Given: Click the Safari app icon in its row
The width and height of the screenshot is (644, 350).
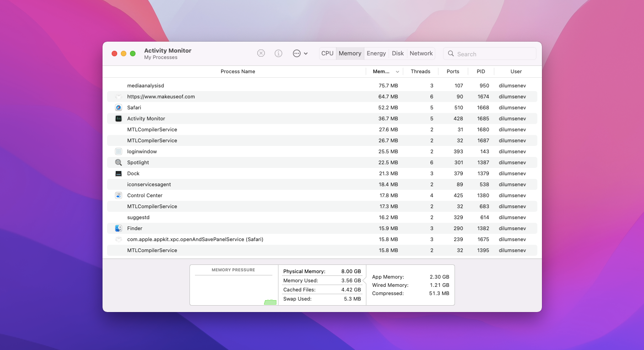Looking at the screenshot, I should pyautogui.click(x=119, y=108).
